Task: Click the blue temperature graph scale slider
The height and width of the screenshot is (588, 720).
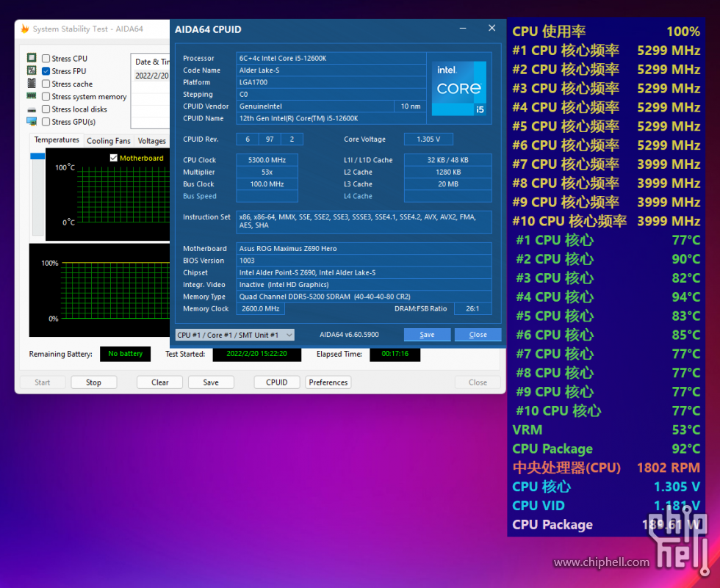Action: (x=37, y=156)
